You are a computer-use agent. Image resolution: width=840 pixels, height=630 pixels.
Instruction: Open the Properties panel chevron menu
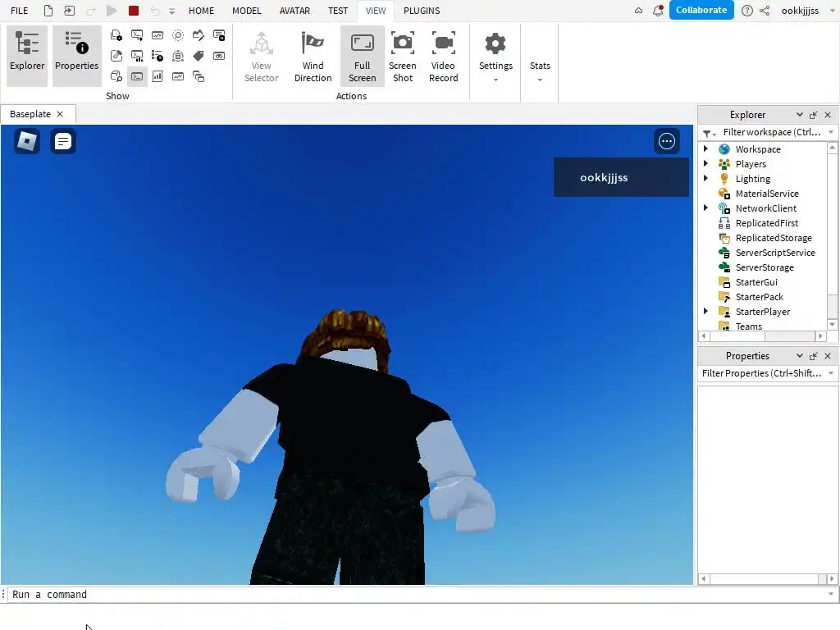click(x=799, y=356)
